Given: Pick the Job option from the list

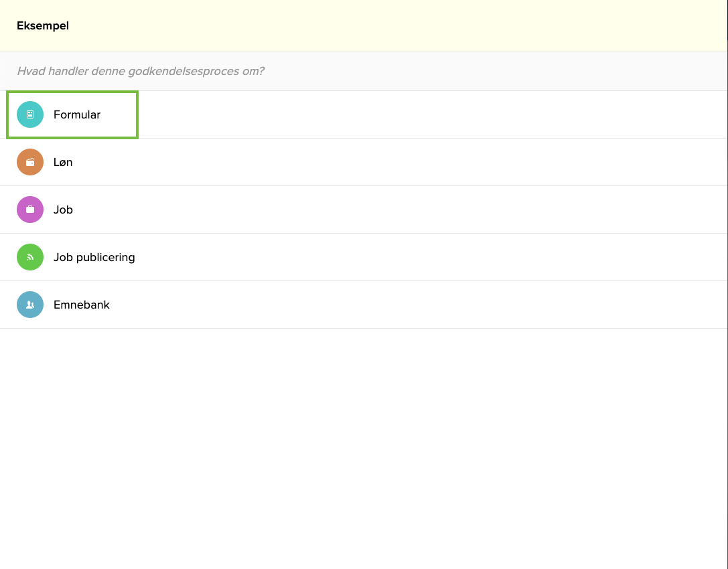Looking at the screenshot, I should click(64, 209).
